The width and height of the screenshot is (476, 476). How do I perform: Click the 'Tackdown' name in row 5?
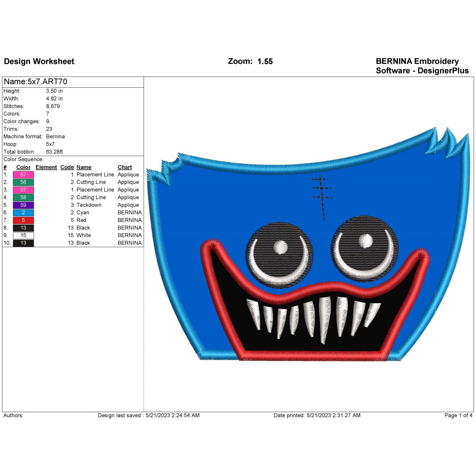tap(89, 205)
